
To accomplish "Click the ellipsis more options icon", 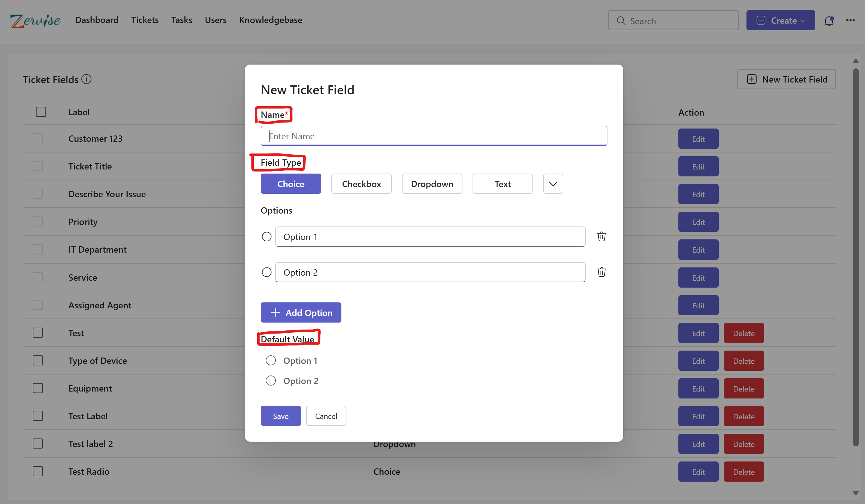I will tap(850, 20).
